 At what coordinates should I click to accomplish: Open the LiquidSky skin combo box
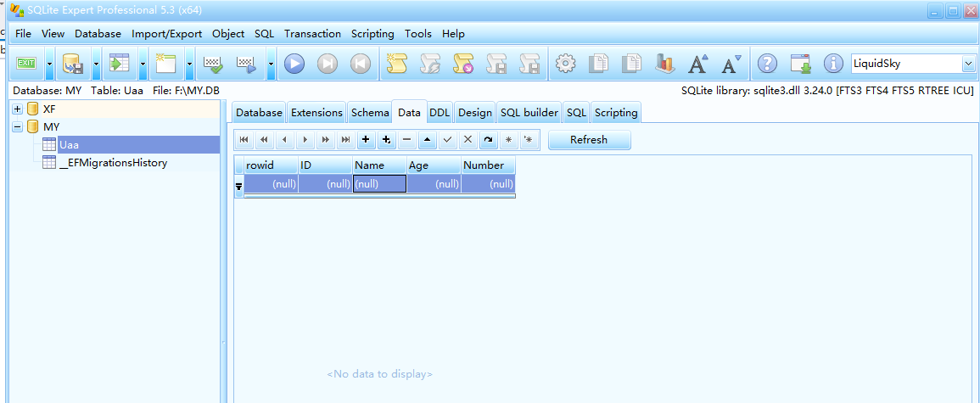click(969, 63)
